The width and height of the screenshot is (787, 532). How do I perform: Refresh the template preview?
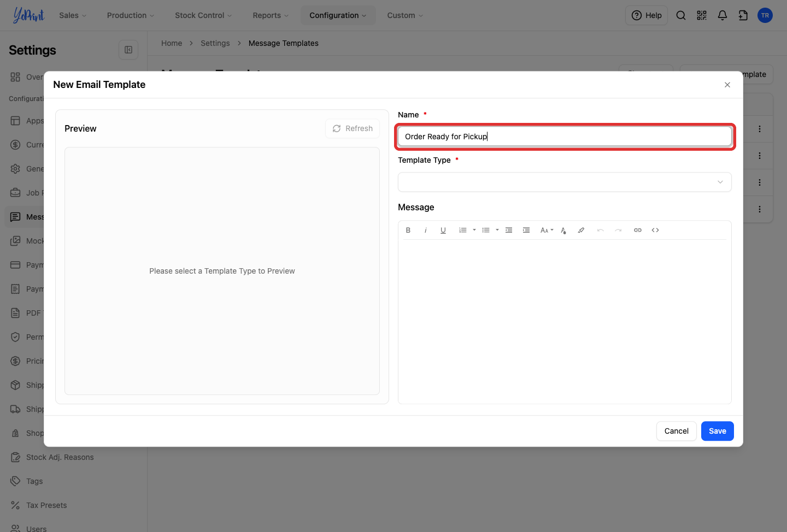(x=353, y=128)
